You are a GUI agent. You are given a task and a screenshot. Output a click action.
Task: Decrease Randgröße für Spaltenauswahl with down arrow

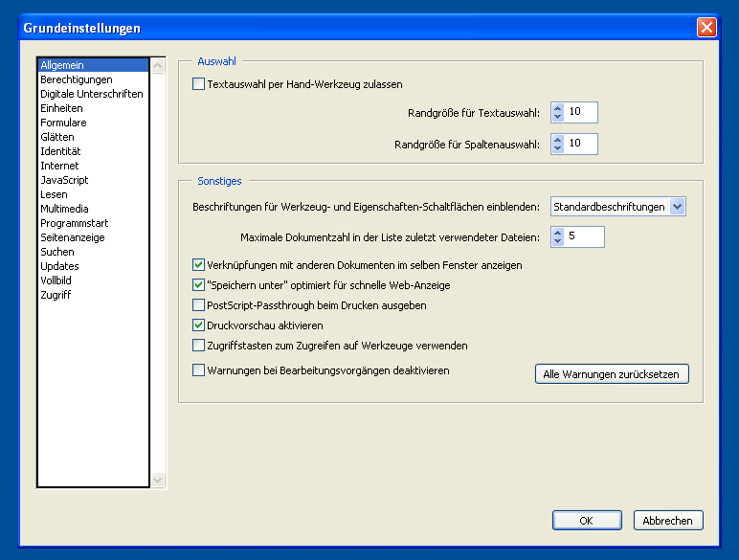pos(558,148)
